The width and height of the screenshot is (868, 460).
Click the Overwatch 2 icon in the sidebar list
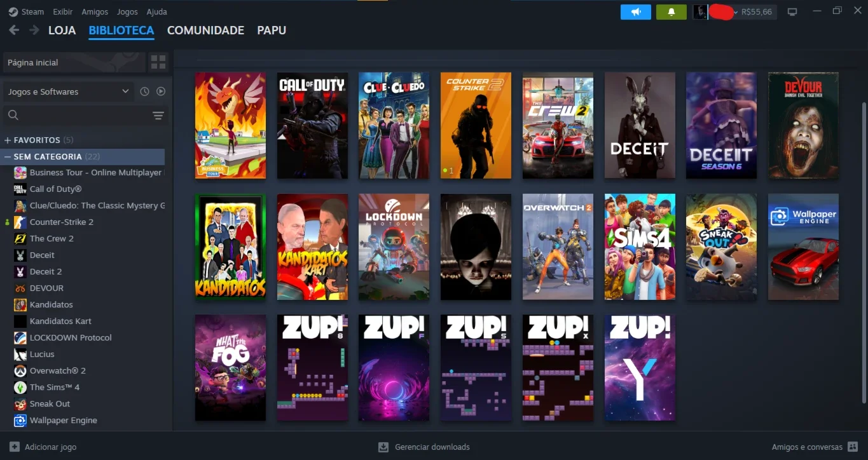coord(20,370)
